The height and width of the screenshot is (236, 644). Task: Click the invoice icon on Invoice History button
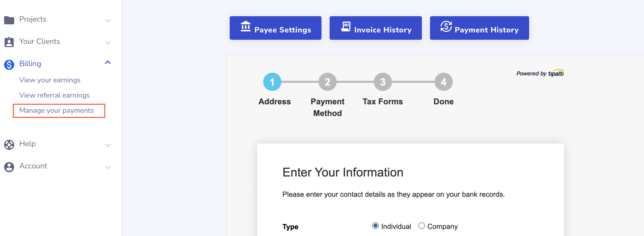[x=345, y=27]
